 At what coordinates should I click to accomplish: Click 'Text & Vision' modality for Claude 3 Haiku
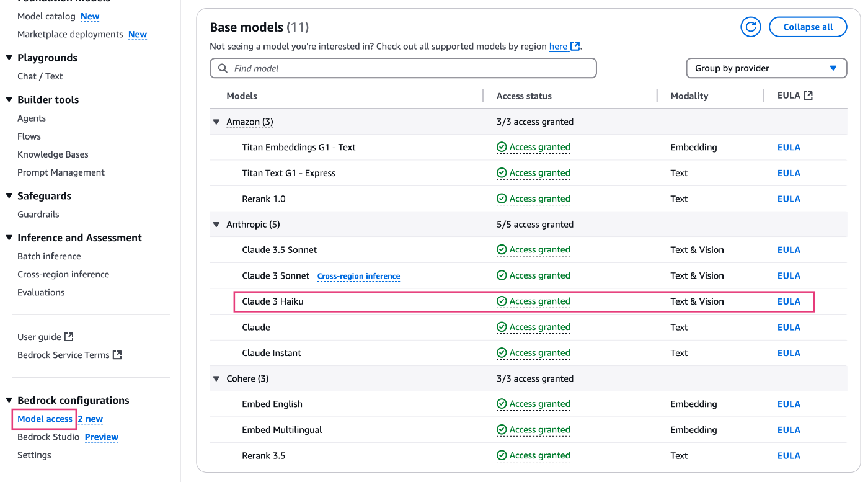(697, 301)
